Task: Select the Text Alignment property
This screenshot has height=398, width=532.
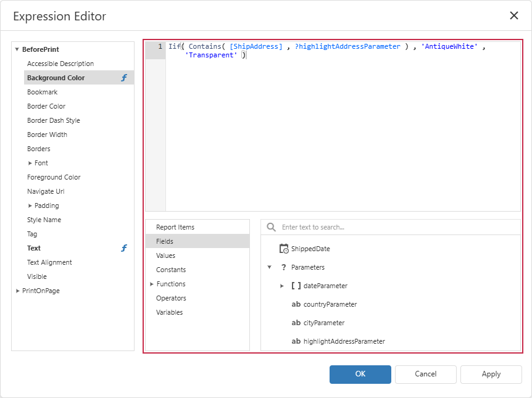Action: point(79,262)
